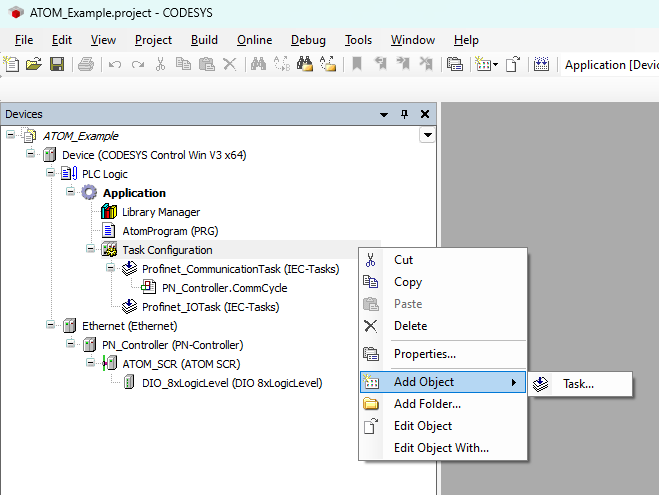Open the Debug menu
659x495 pixels.
[308, 40]
